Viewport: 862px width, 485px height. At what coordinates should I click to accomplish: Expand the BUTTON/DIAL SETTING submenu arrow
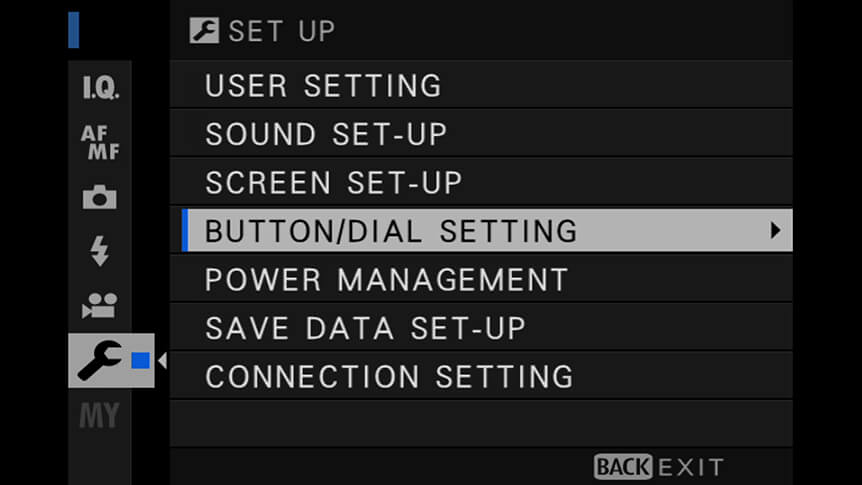(775, 231)
